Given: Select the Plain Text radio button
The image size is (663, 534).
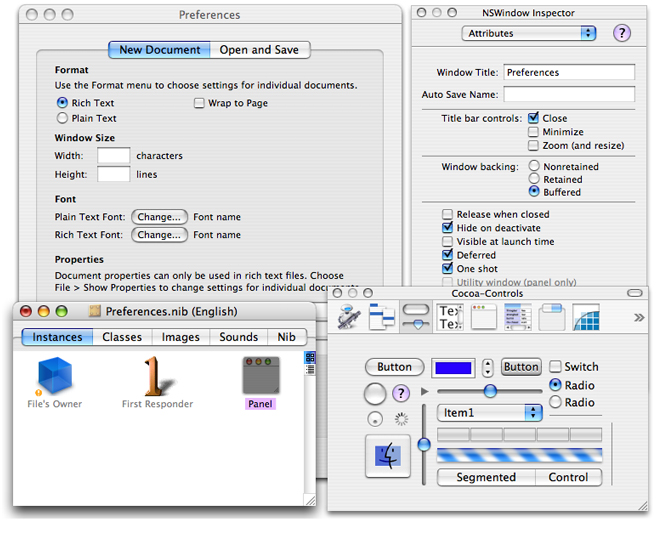Looking at the screenshot, I should [x=62, y=118].
